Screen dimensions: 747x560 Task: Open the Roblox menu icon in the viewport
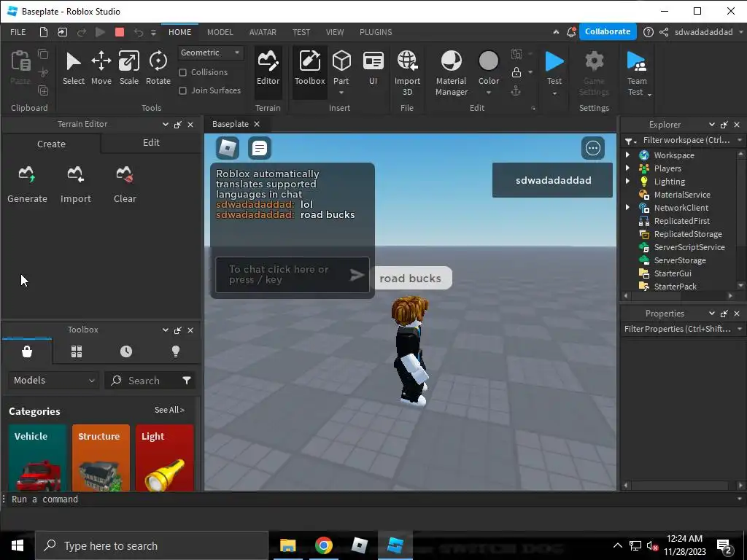(228, 148)
